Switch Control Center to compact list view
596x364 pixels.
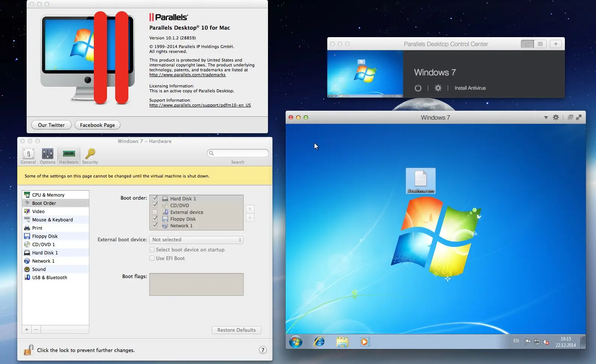click(540, 44)
